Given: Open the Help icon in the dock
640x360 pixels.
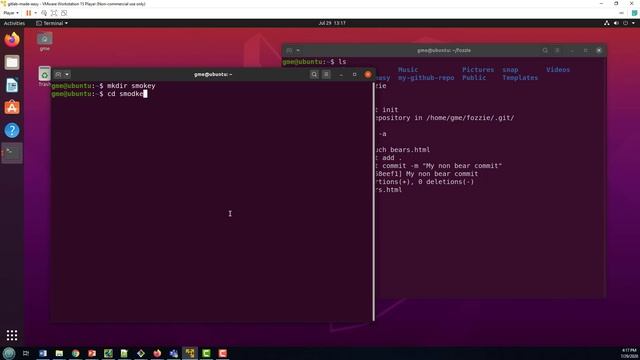Looking at the screenshot, I should [12, 130].
